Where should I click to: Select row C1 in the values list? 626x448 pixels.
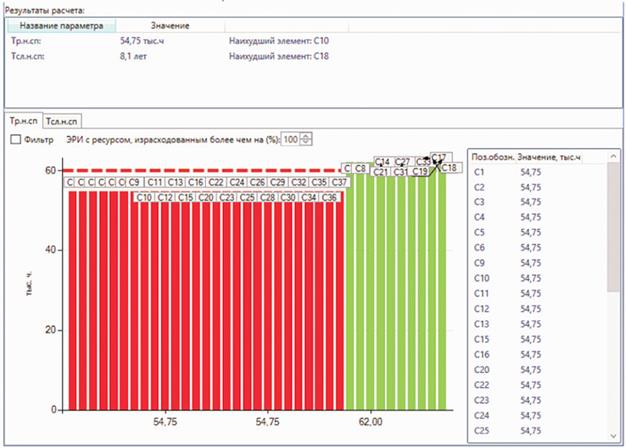point(478,173)
